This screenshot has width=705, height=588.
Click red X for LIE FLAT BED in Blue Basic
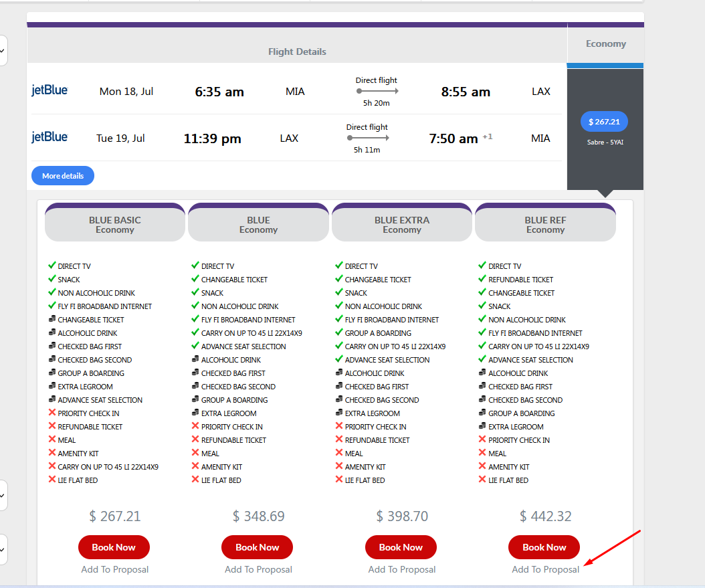coord(52,480)
